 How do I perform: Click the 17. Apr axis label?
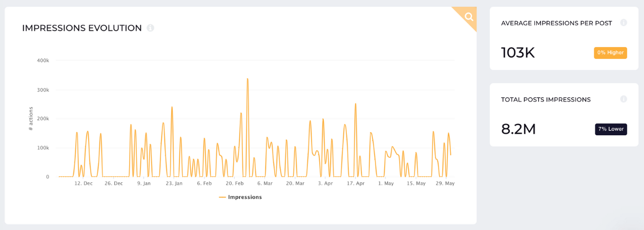click(x=356, y=183)
